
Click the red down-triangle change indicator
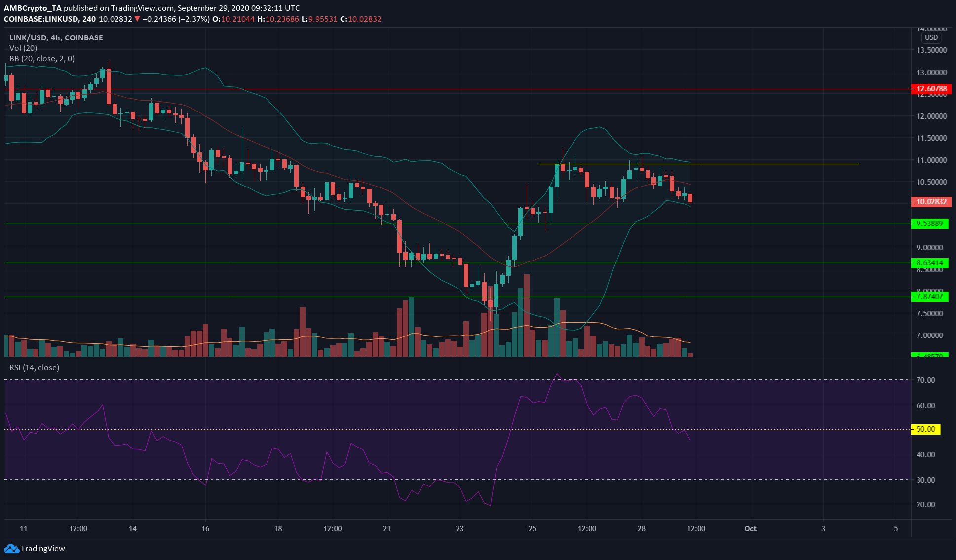click(x=137, y=19)
